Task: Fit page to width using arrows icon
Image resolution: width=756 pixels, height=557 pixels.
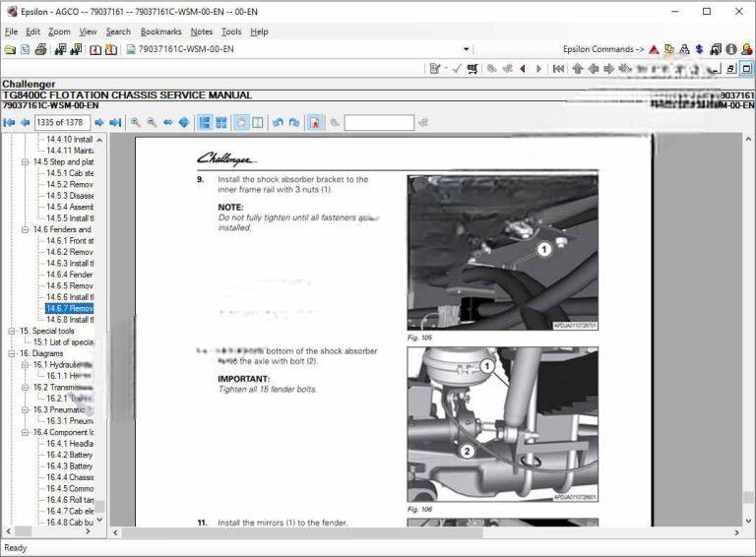Action: click(x=167, y=122)
